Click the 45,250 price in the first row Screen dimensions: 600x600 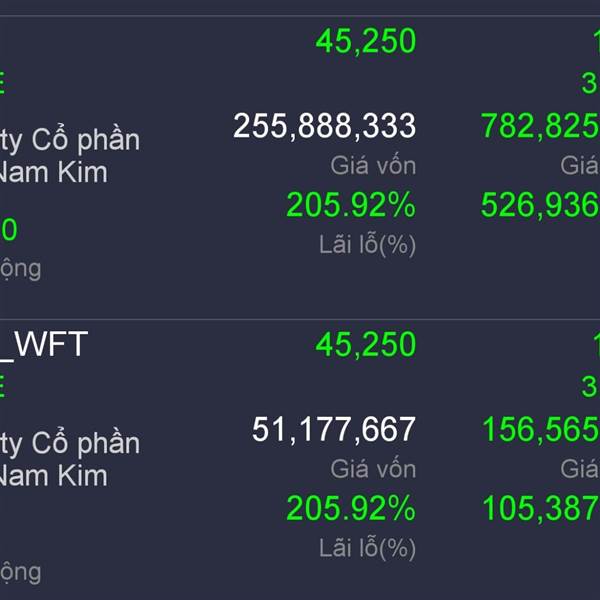[x=365, y=41]
